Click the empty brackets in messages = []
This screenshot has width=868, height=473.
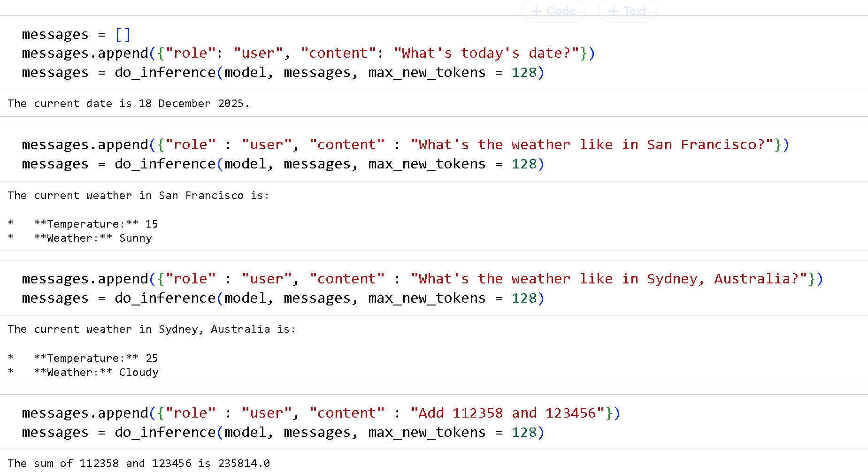coord(123,34)
